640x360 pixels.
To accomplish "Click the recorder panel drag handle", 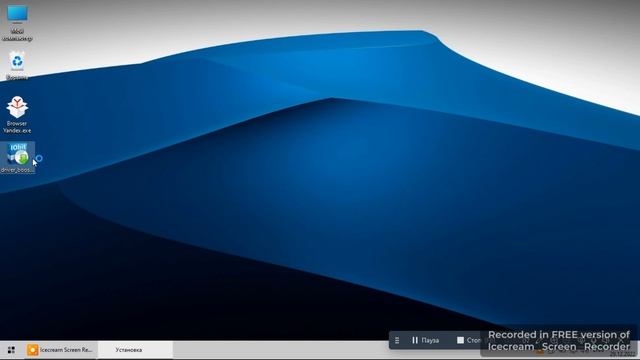I will click(x=397, y=340).
